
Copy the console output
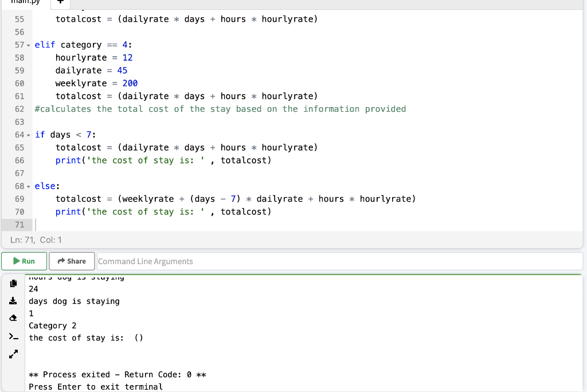pos(13,283)
